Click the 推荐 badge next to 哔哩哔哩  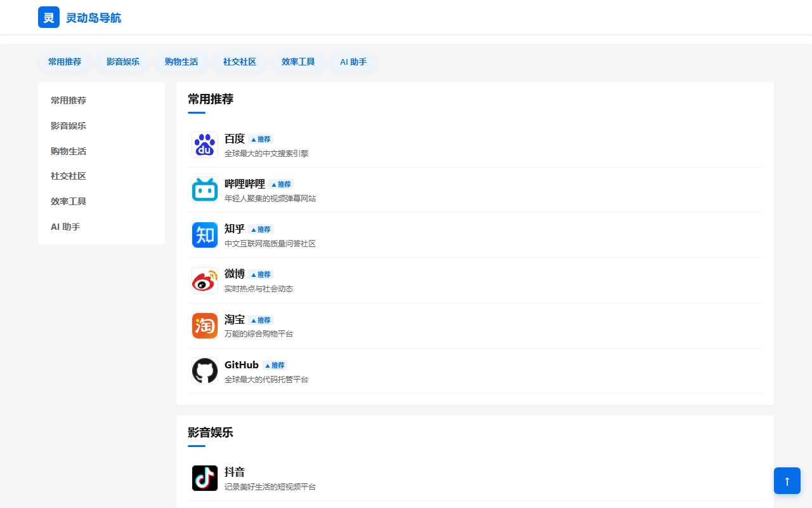tap(281, 184)
